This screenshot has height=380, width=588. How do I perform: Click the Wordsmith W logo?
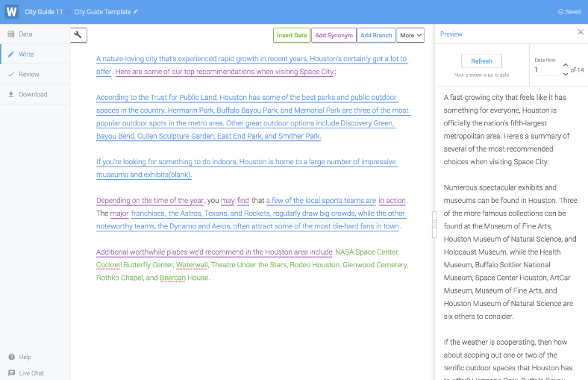(x=11, y=12)
